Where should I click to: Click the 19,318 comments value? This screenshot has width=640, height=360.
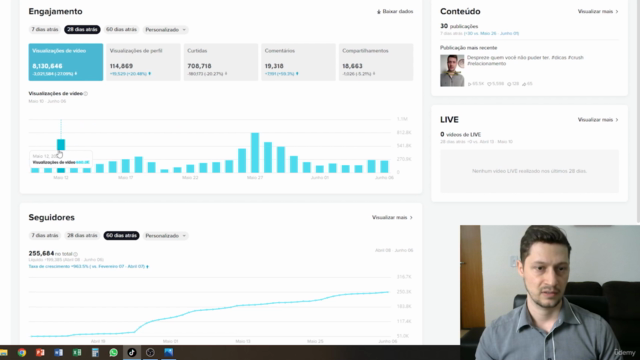click(x=274, y=66)
